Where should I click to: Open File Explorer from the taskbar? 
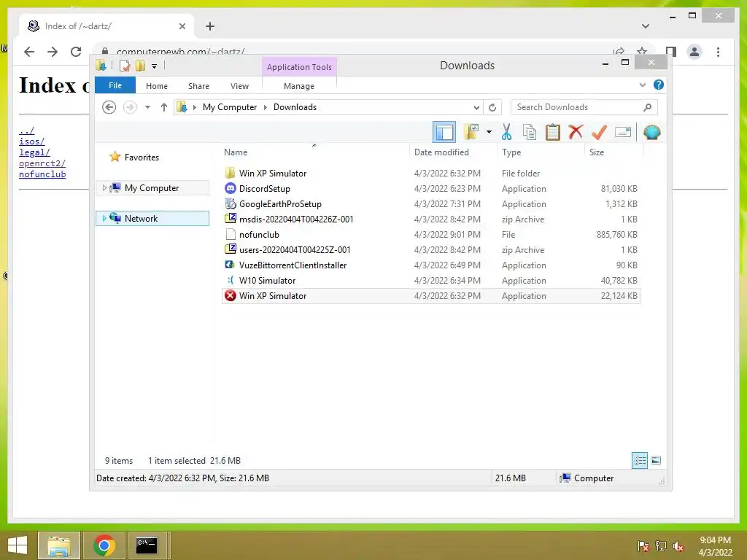[59, 545]
